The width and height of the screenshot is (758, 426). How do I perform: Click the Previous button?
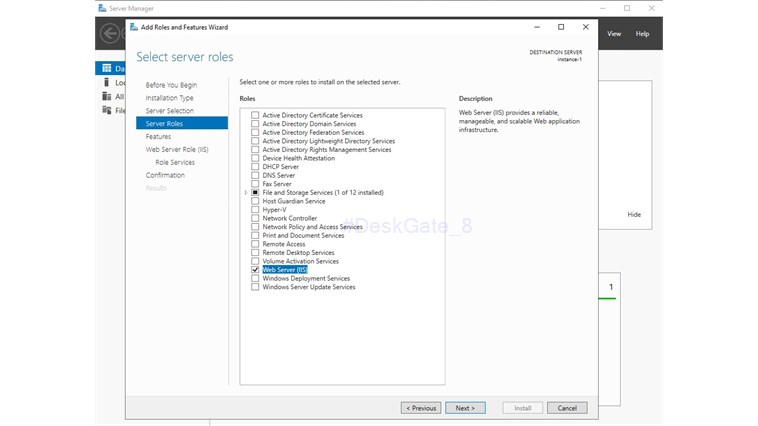click(x=421, y=408)
